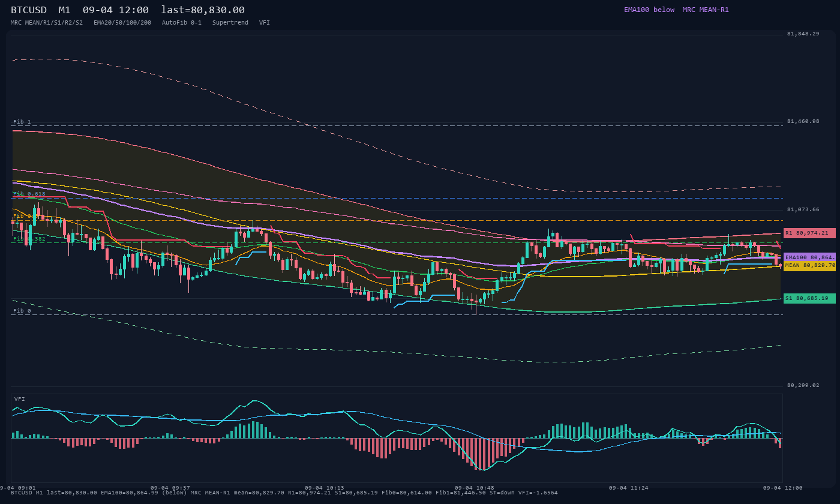Click the 09-04 12:00 time axis label

pos(783,488)
